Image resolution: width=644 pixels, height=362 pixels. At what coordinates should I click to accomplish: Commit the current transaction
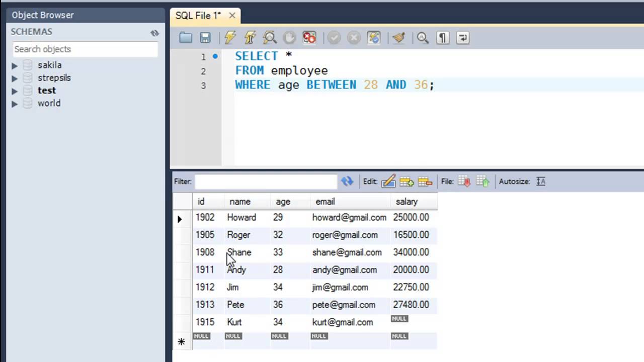334,38
